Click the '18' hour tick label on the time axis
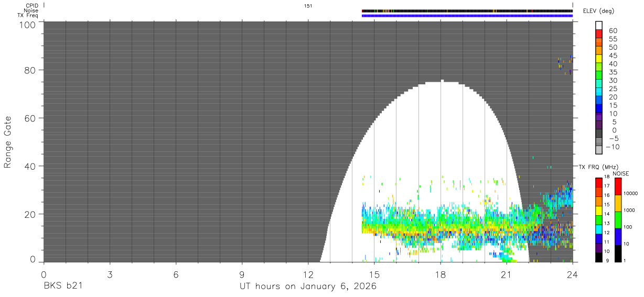Screen dimensions: 644x297 pyautogui.click(x=440, y=274)
